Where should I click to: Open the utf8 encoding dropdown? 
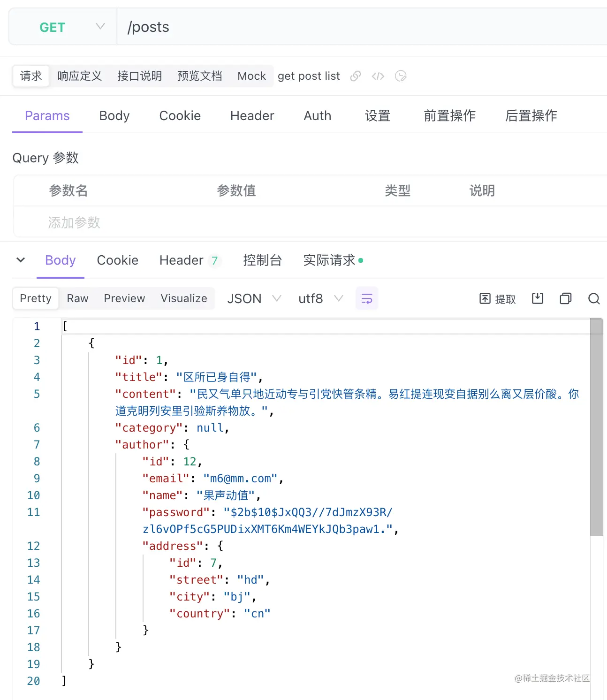click(321, 298)
